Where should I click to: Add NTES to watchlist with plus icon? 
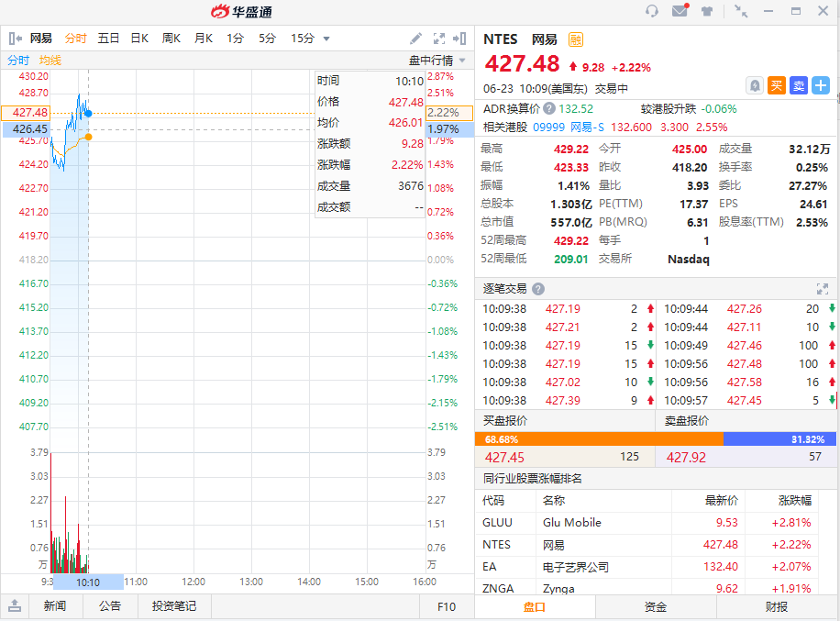821,85
